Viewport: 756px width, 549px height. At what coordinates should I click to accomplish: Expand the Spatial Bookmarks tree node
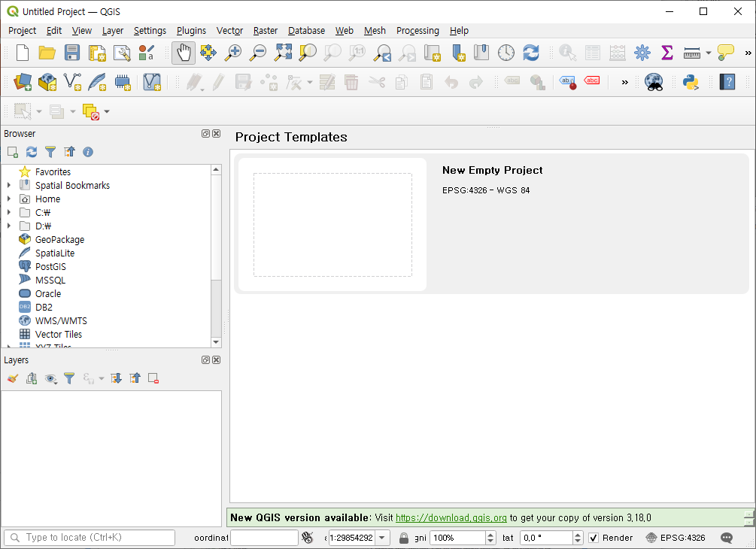9,185
